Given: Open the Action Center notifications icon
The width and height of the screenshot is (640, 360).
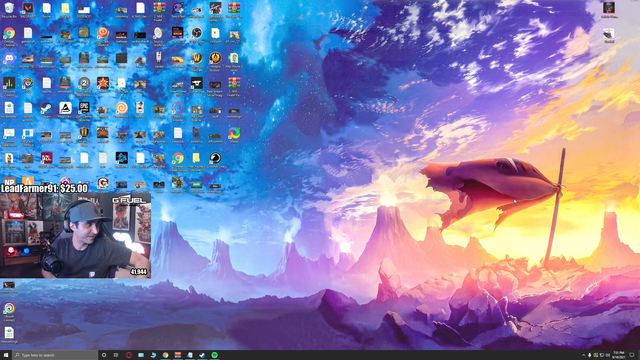Looking at the screenshot, I should (x=632, y=355).
